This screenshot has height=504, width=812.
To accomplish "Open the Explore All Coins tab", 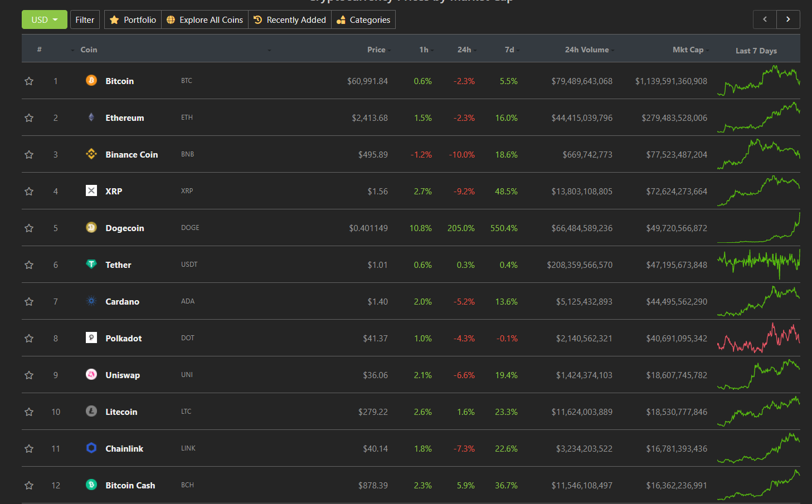I will pyautogui.click(x=205, y=19).
